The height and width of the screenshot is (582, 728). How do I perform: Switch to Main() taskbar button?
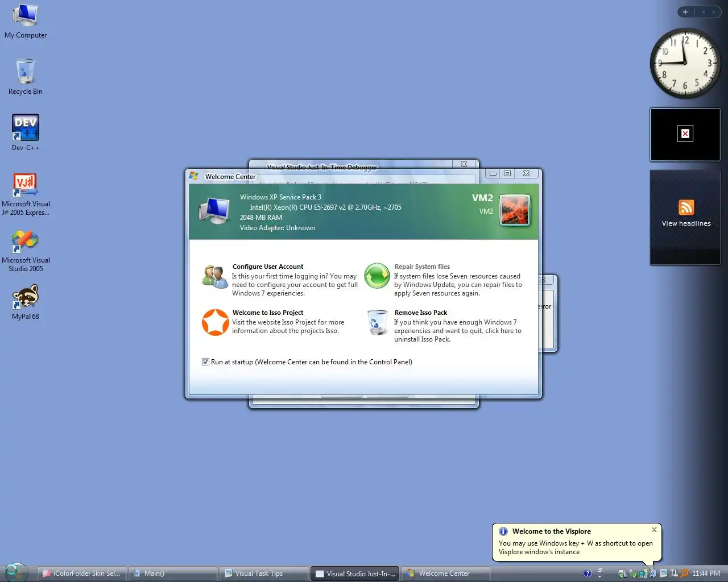pyautogui.click(x=173, y=573)
